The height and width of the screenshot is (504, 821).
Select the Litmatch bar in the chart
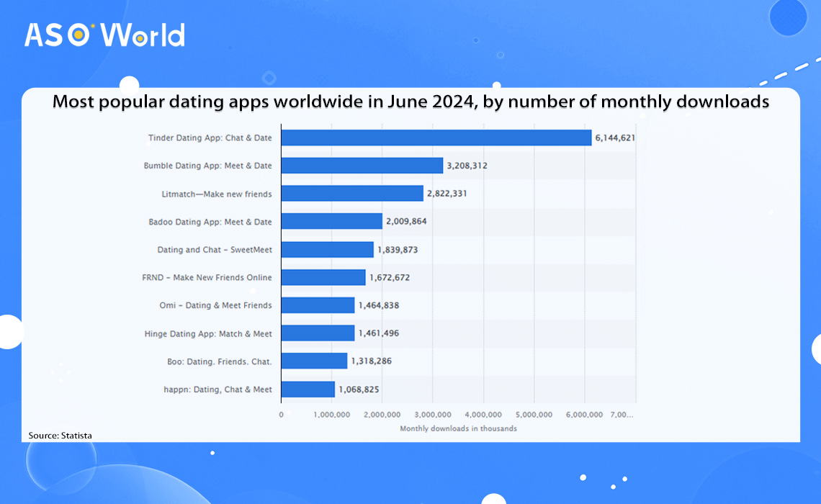(352, 193)
